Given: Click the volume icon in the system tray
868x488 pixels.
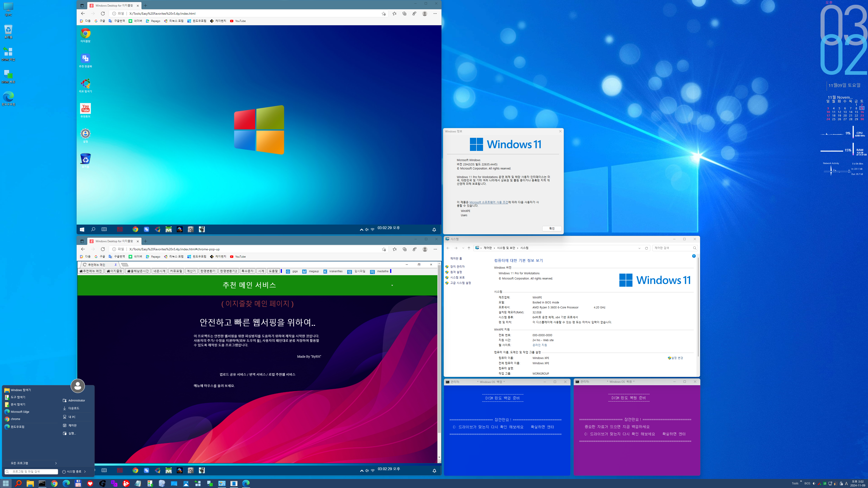Looking at the screenshot, I should click(x=814, y=484).
